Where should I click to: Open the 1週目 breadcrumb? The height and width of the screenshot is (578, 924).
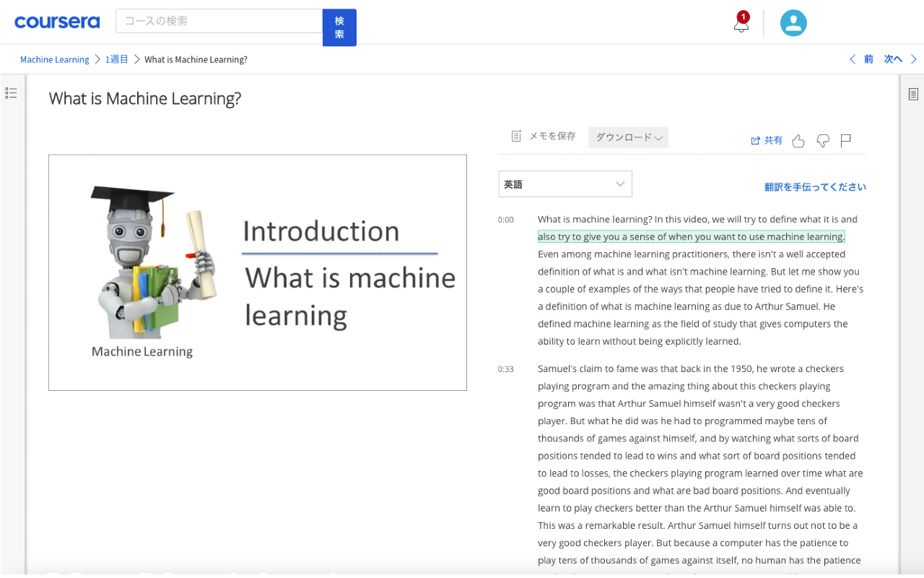pos(116,59)
